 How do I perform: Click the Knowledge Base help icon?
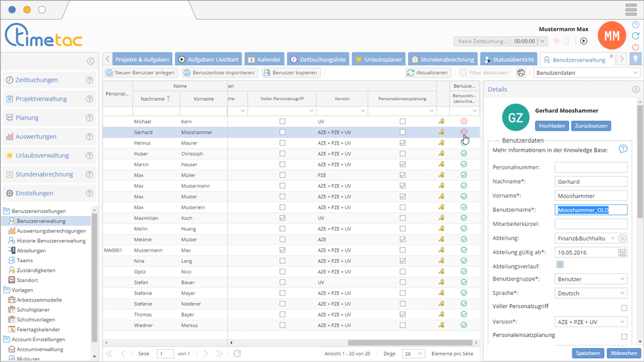(x=623, y=150)
